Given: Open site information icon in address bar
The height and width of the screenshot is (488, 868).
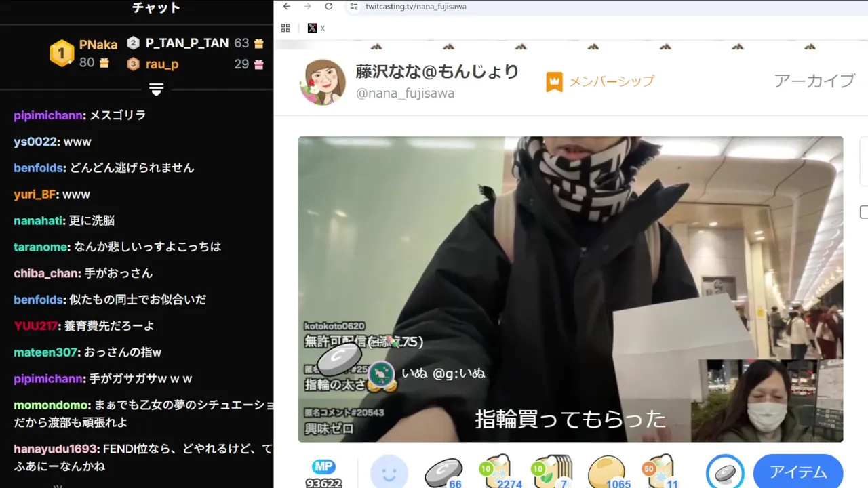Looking at the screenshot, I should 353,6.
